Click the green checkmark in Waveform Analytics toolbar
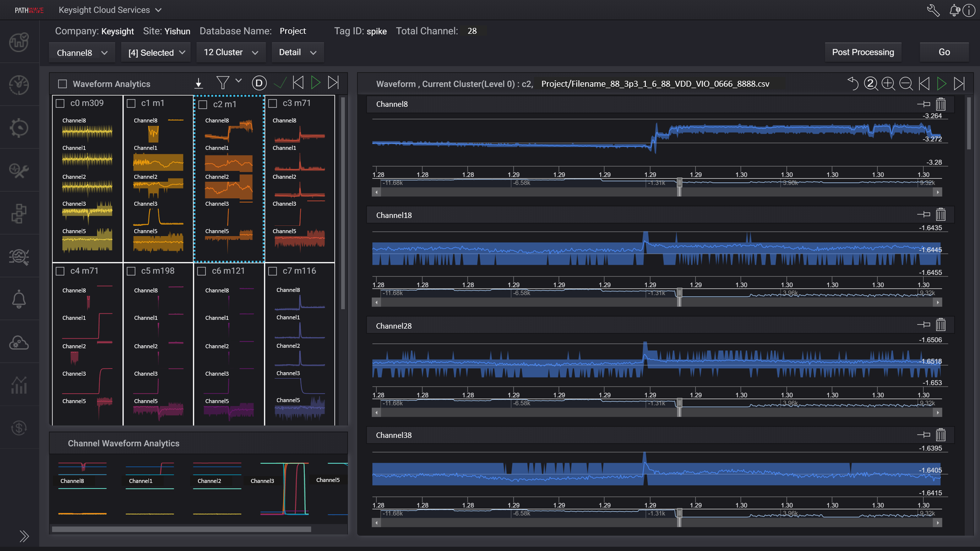This screenshot has height=551, width=980. tap(280, 83)
